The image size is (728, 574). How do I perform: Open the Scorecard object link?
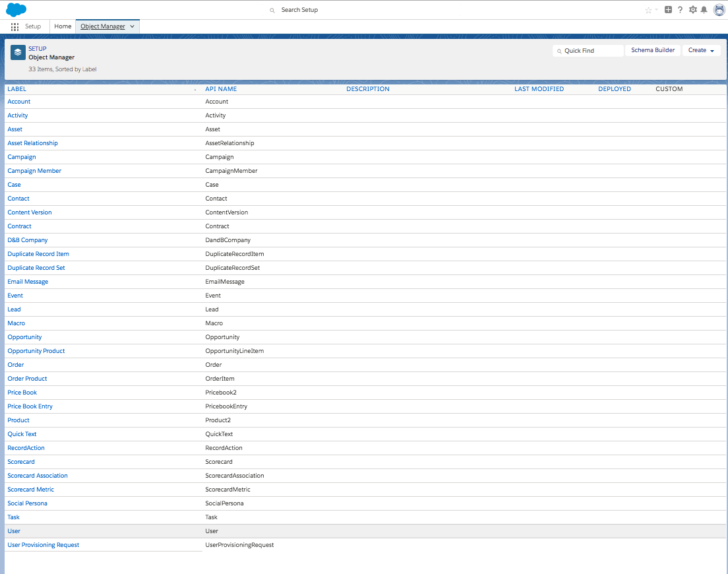(21, 462)
